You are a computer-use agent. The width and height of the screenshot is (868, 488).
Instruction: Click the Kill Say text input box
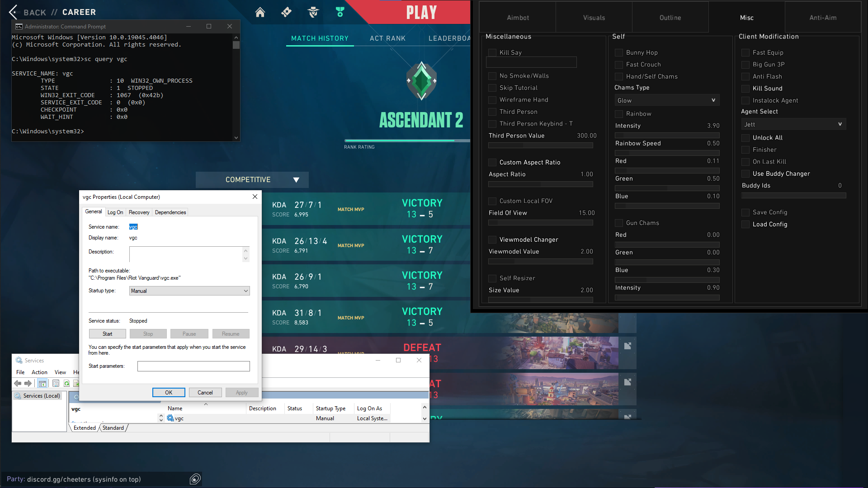pyautogui.click(x=531, y=62)
